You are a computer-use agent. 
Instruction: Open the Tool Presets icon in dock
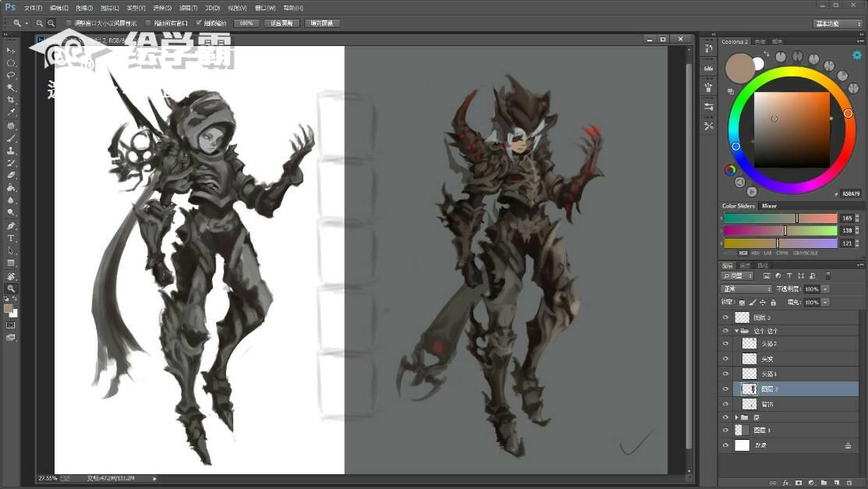(709, 126)
